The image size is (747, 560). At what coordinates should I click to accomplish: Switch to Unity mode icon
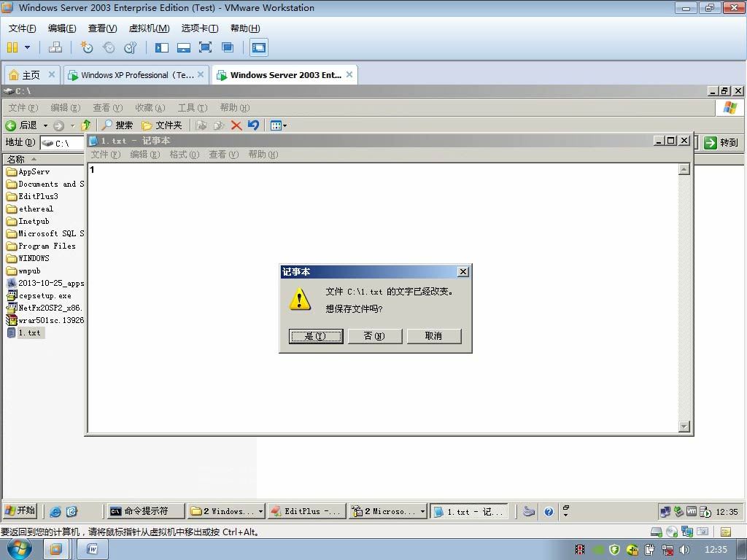click(x=228, y=47)
